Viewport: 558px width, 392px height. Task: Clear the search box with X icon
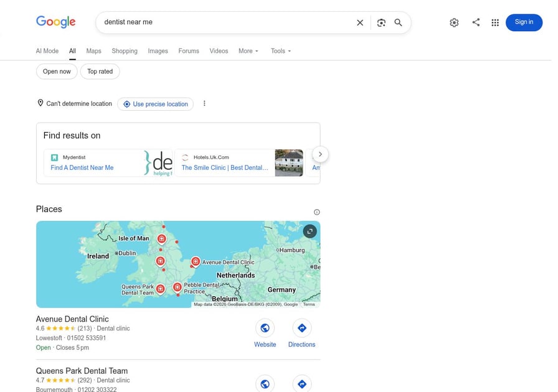tap(360, 23)
